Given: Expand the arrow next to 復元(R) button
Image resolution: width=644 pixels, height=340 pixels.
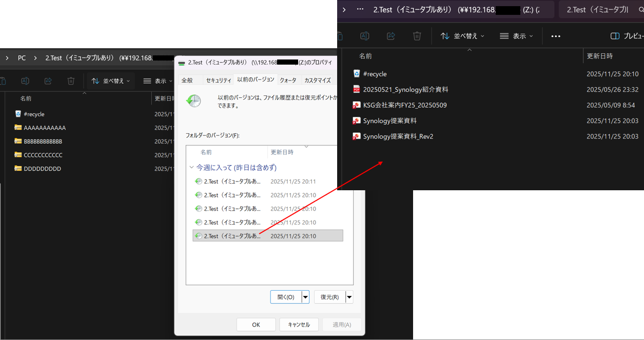Looking at the screenshot, I should coord(349,297).
